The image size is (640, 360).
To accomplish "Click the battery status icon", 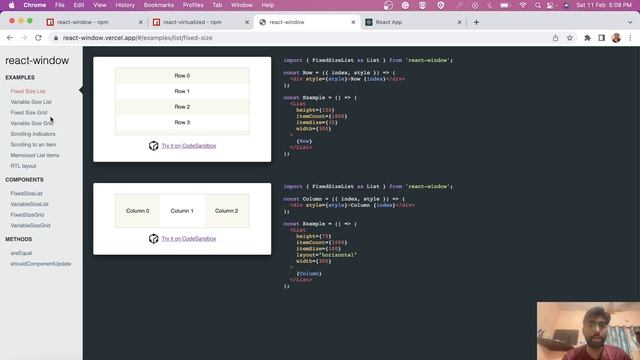I will click(505, 5).
